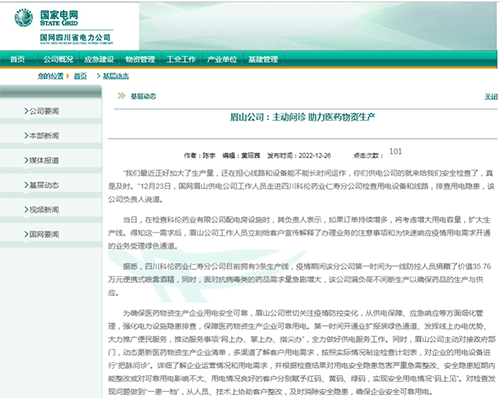Click the orange arrow after 您的位置
Screen dimensions: 500x399
(68, 76)
